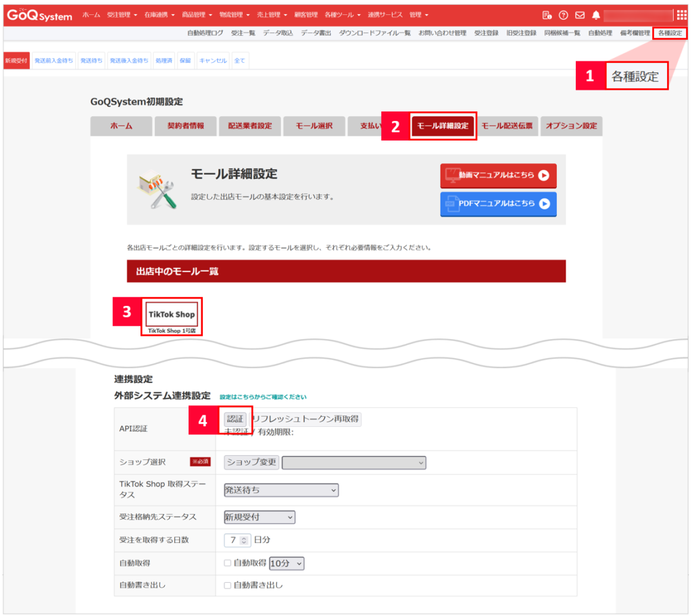Expand the TikTok Shop 取得ステータス dropdown
This screenshot has height=616, width=692.
(x=280, y=490)
